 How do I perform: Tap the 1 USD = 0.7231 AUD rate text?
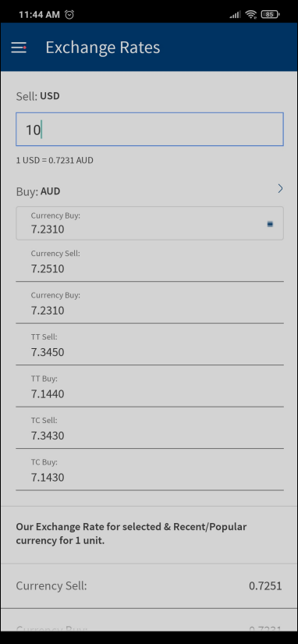click(x=55, y=160)
